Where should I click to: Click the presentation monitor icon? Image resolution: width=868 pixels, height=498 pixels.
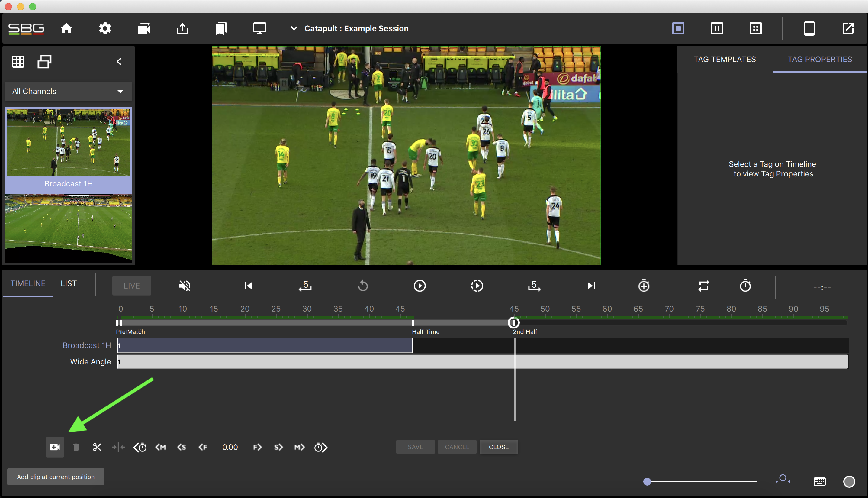click(x=260, y=28)
